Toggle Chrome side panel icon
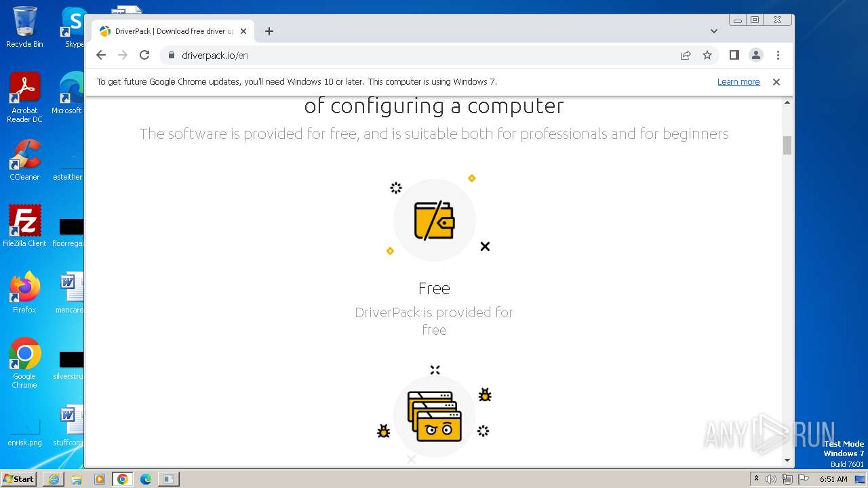This screenshot has width=868, height=488. pyautogui.click(x=734, y=56)
